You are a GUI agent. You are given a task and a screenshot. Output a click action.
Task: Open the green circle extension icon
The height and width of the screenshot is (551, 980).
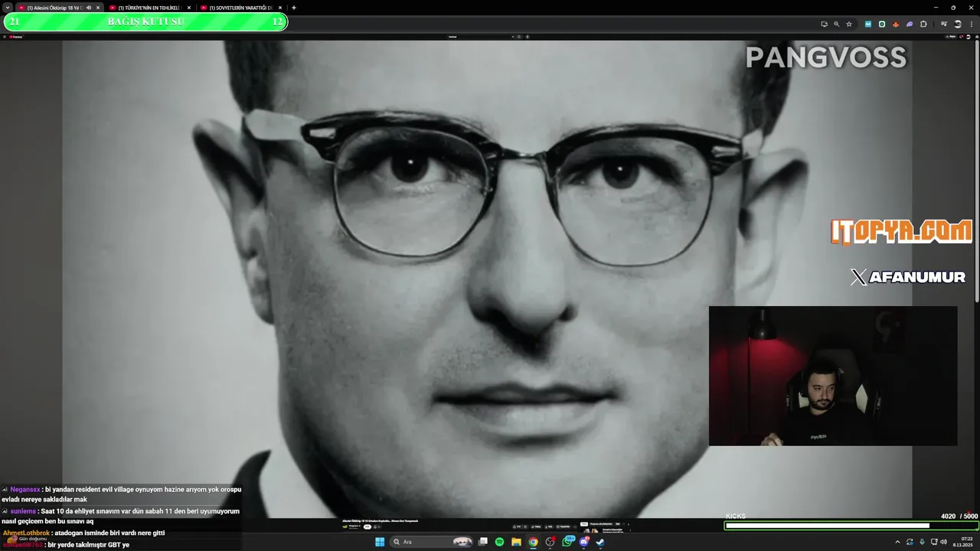coord(882,24)
